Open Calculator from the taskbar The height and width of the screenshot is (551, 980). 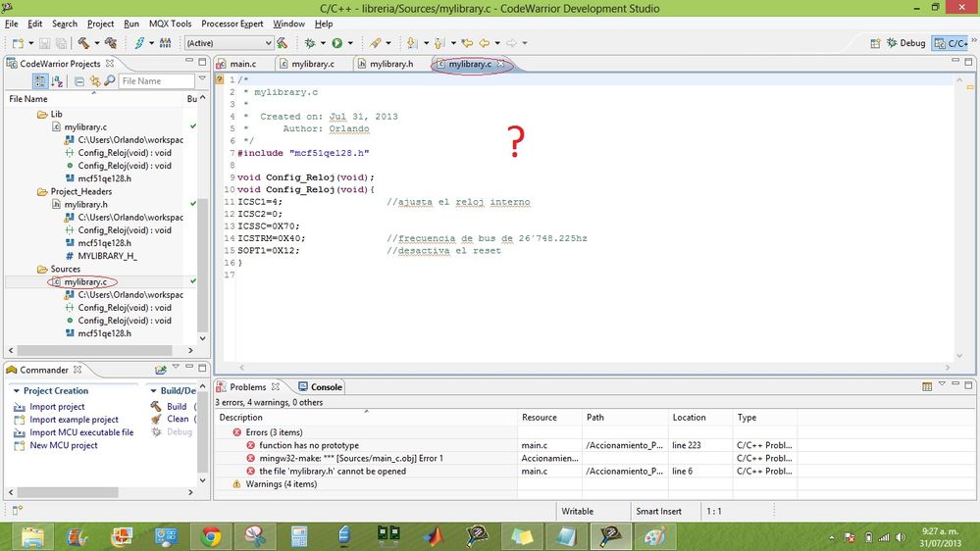299,536
